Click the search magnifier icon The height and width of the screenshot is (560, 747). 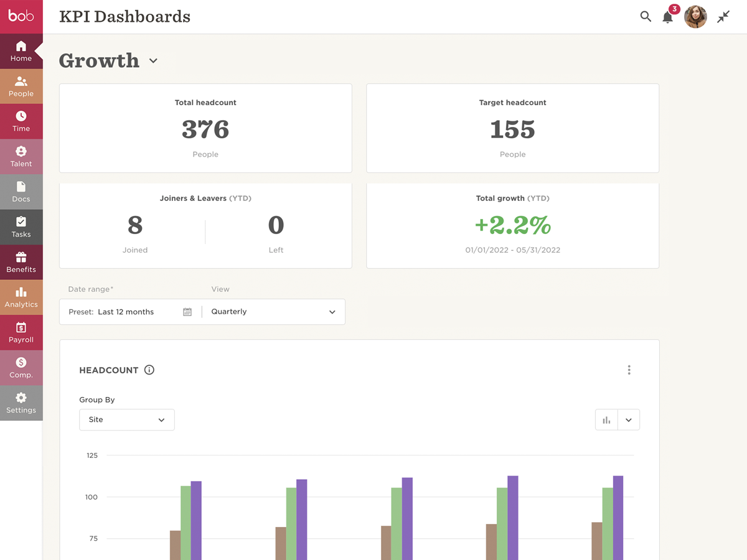click(646, 17)
